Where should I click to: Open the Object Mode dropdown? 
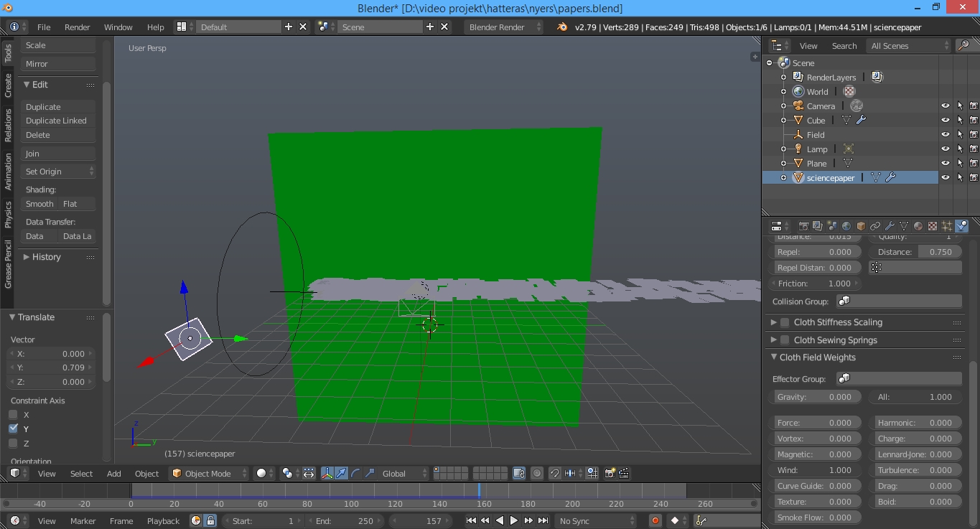click(x=209, y=473)
